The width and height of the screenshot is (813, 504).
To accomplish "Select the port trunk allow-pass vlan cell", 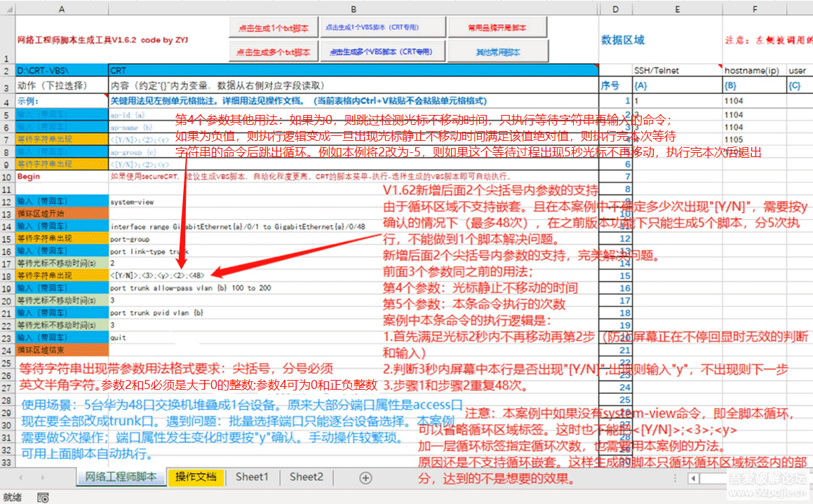I will click(x=354, y=288).
